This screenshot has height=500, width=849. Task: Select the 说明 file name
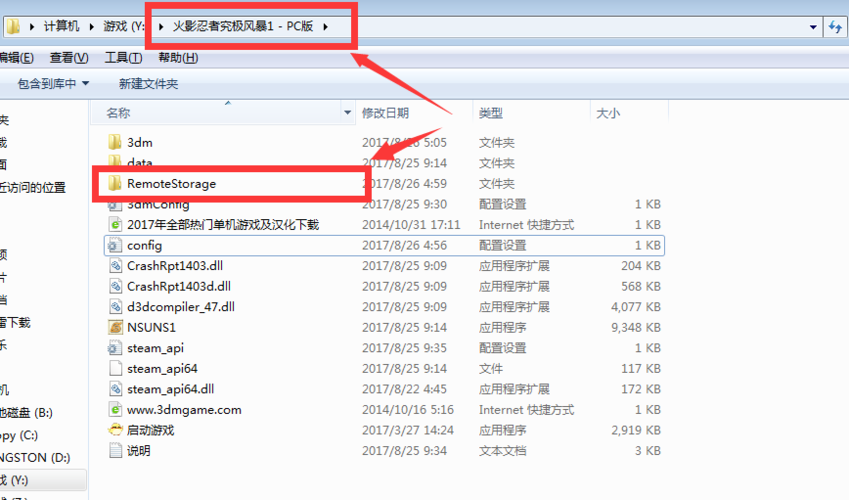click(139, 451)
